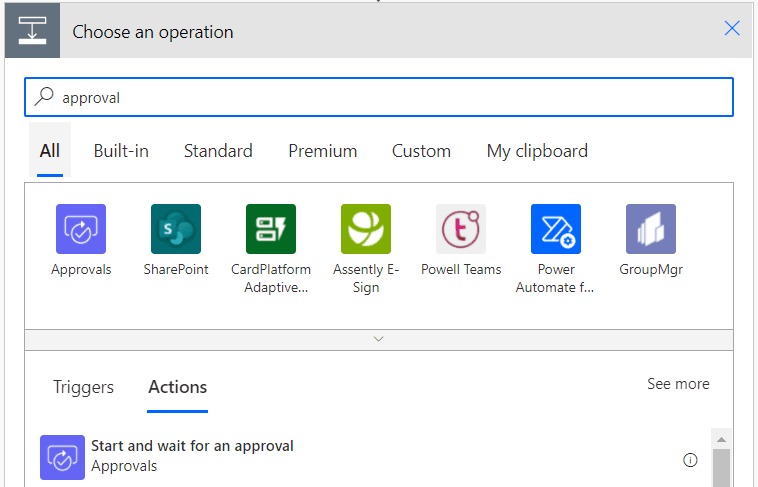Screen dimensions: 758x487
Task: Switch to the All tab
Action: [50, 150]
